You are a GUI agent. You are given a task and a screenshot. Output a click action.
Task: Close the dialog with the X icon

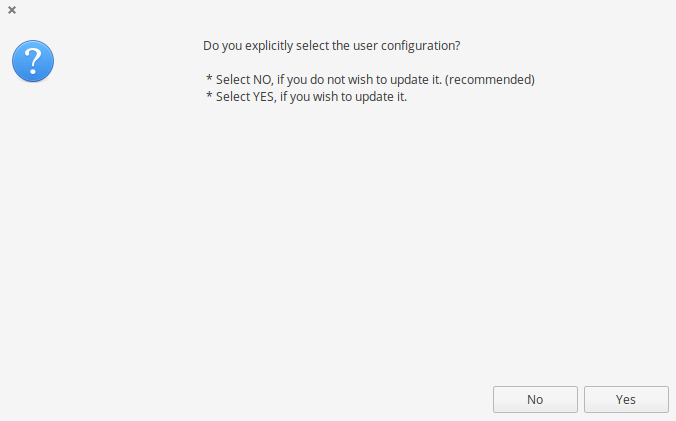click(x=12, y=10)
